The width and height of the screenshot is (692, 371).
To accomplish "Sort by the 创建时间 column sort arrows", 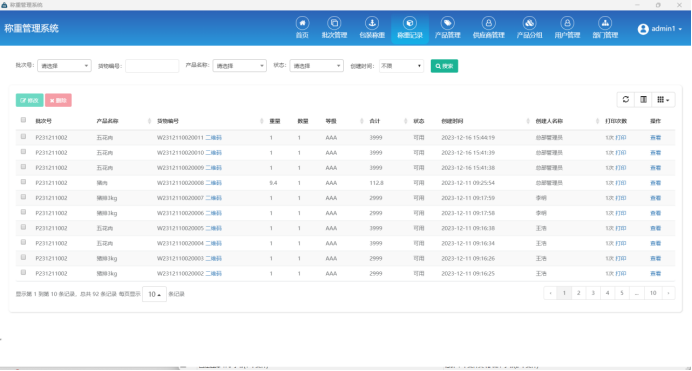I will tap(528, 121).
